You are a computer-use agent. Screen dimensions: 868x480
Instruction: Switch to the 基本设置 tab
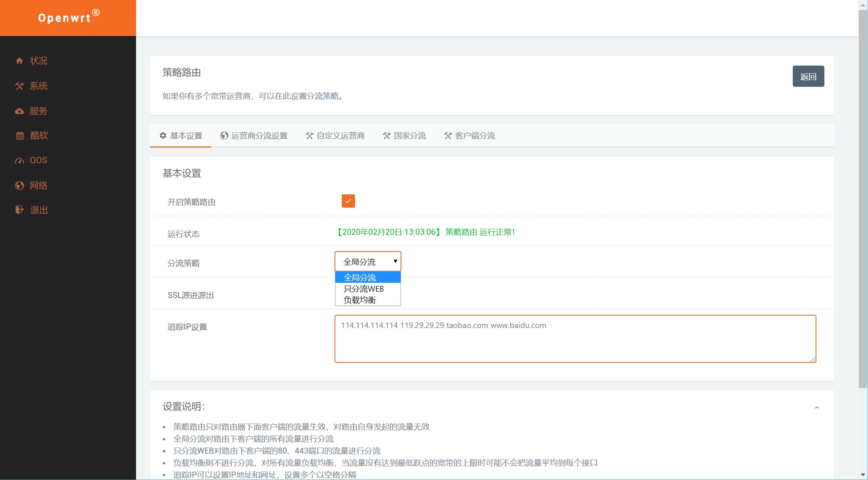point(180,136)
